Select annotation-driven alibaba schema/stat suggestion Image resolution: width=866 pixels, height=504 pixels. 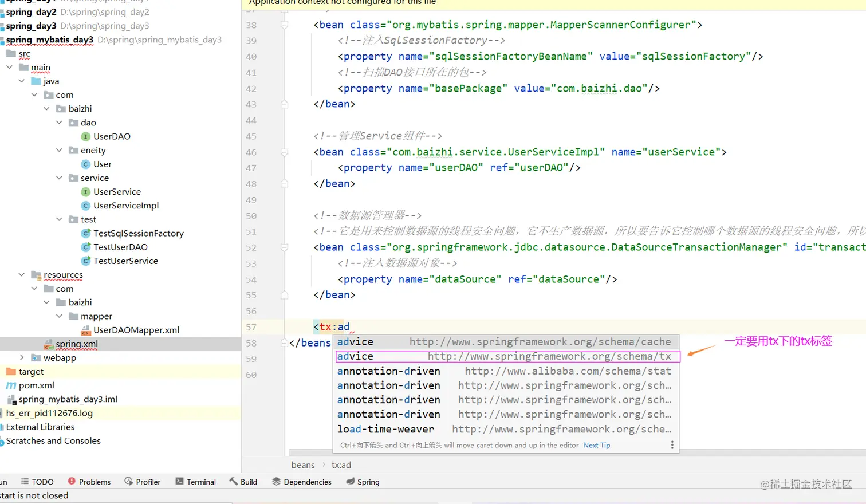506,371
